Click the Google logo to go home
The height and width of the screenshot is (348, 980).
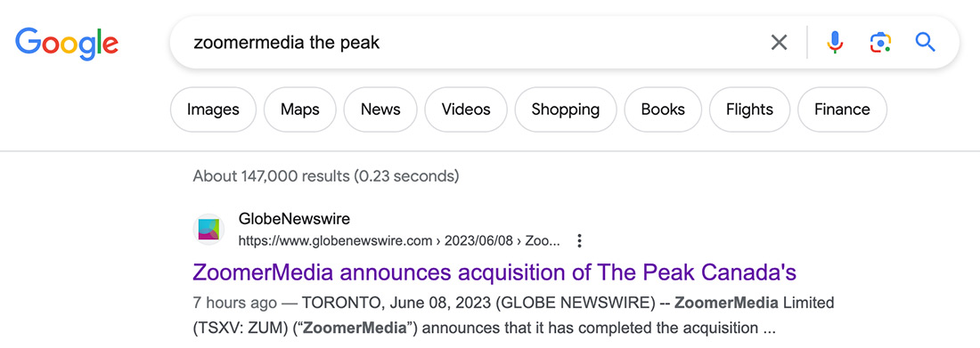click(67, 43)
